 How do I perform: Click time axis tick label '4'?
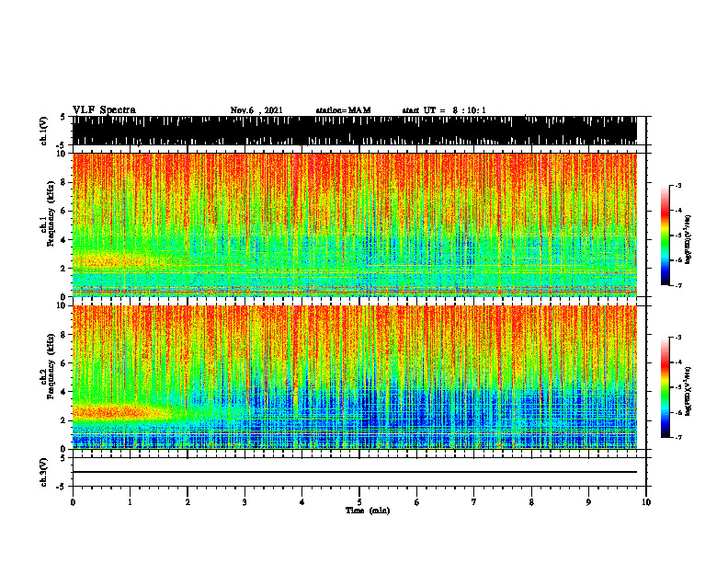coord(302,502)
